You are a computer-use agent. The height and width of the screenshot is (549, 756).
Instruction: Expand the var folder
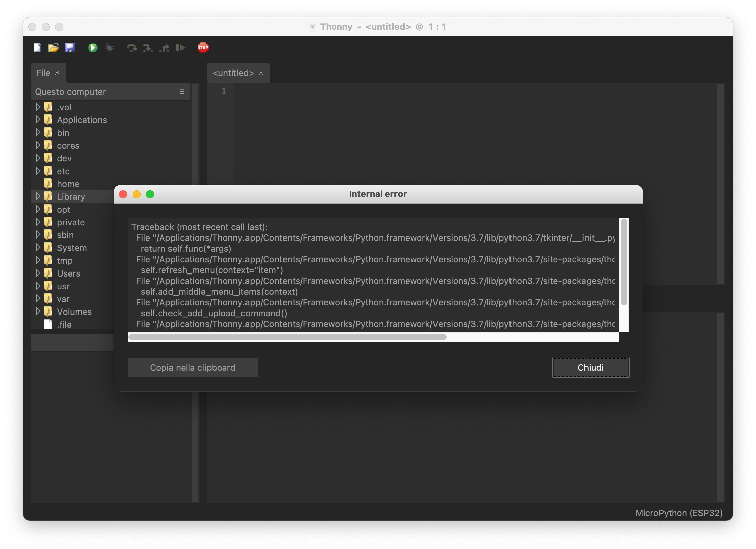[x=38, y=299]
